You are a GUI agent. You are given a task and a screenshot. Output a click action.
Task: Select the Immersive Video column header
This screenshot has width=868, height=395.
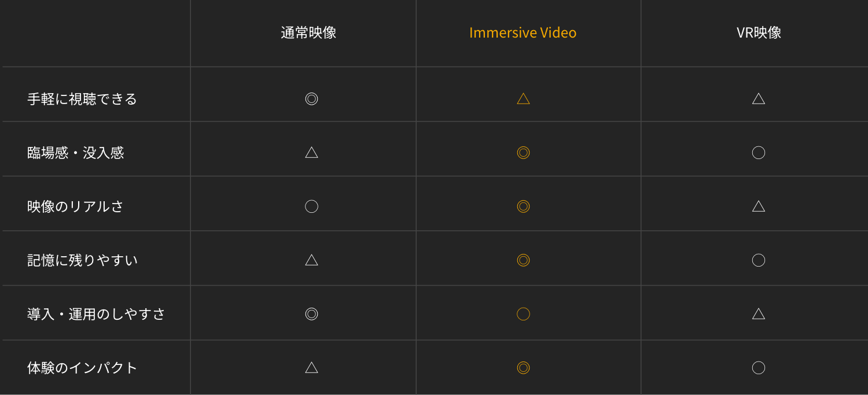523,33
